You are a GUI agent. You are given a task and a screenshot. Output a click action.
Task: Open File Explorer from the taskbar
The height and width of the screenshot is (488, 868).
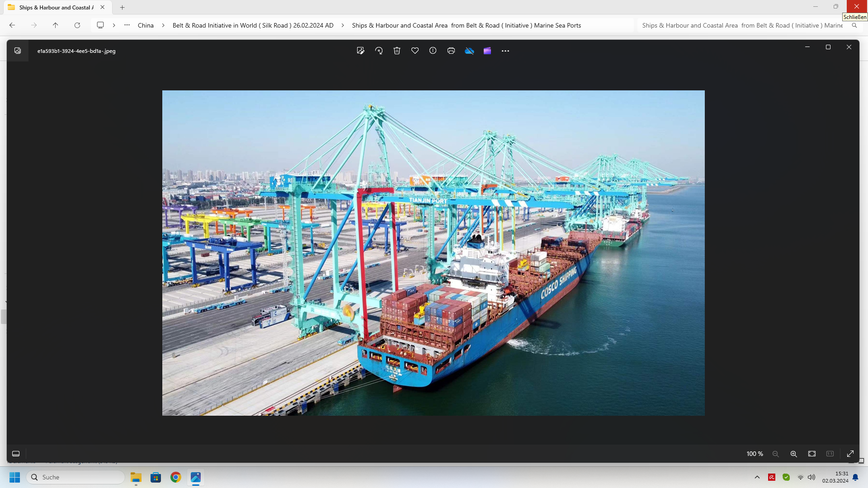136,477
